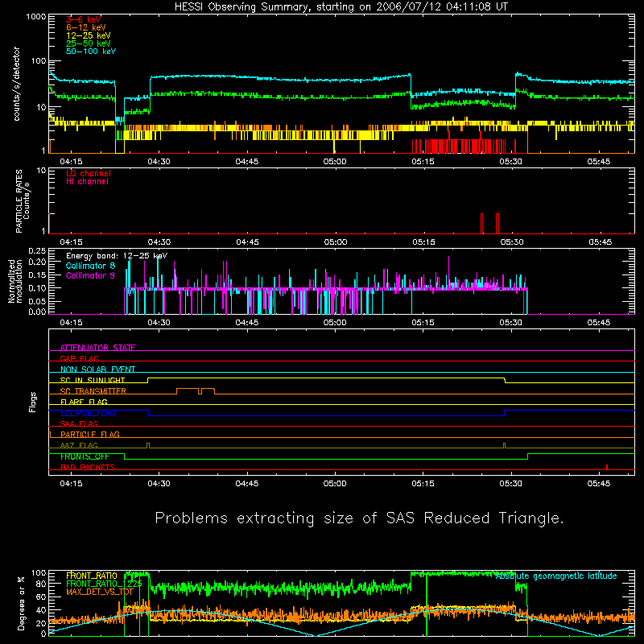The height and width of the screenshot is (644, 644).
Task: Click the NON_SOLAR_EVENT flag label
Action: [x=97, y=369]
